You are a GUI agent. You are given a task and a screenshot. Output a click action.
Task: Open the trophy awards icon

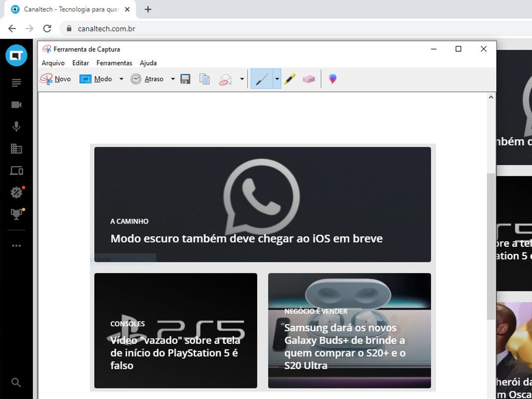tap(17, 214)
